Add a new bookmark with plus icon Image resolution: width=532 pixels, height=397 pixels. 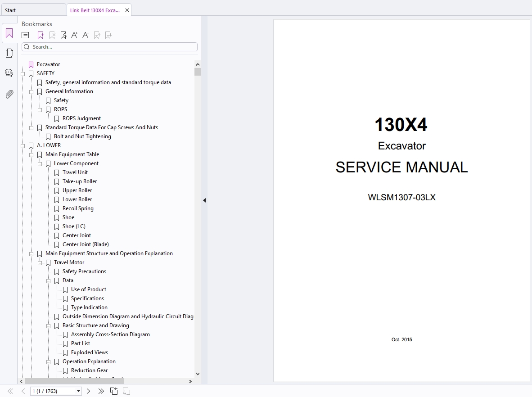pos(41,35)
